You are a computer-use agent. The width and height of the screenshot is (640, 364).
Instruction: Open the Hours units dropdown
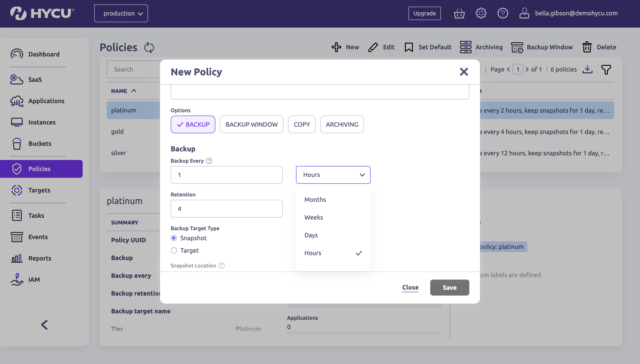(x=333, y=174)
